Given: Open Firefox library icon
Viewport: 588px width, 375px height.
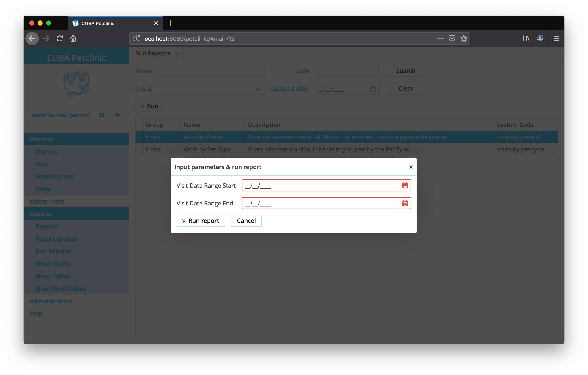Looking at the screenshot, I should point(526,39).
